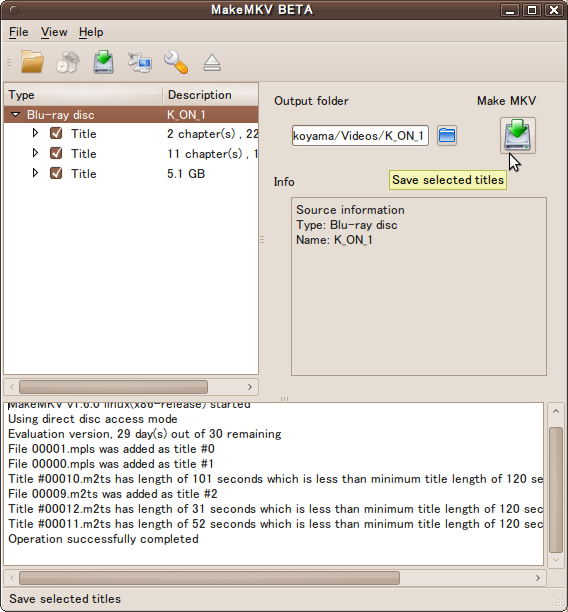Open preferences with the wrench icon

coord(176,62)
